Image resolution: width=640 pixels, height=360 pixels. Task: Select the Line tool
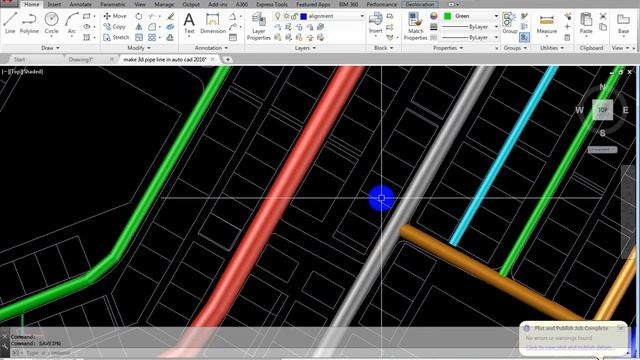[10, 22]
